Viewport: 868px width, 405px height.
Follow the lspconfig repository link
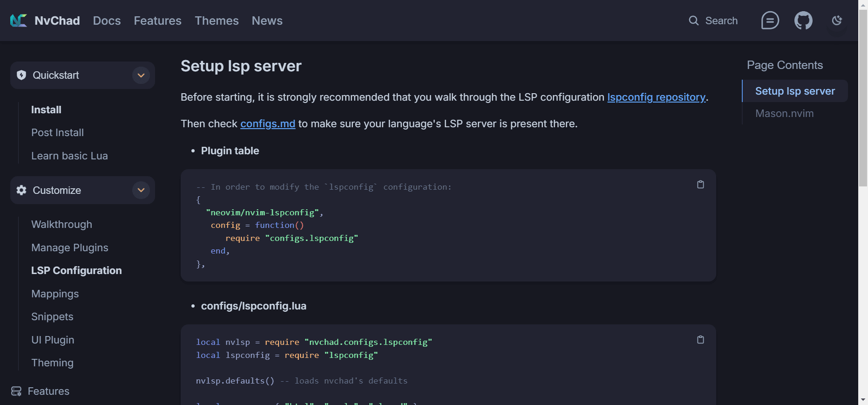coord(656,97)
